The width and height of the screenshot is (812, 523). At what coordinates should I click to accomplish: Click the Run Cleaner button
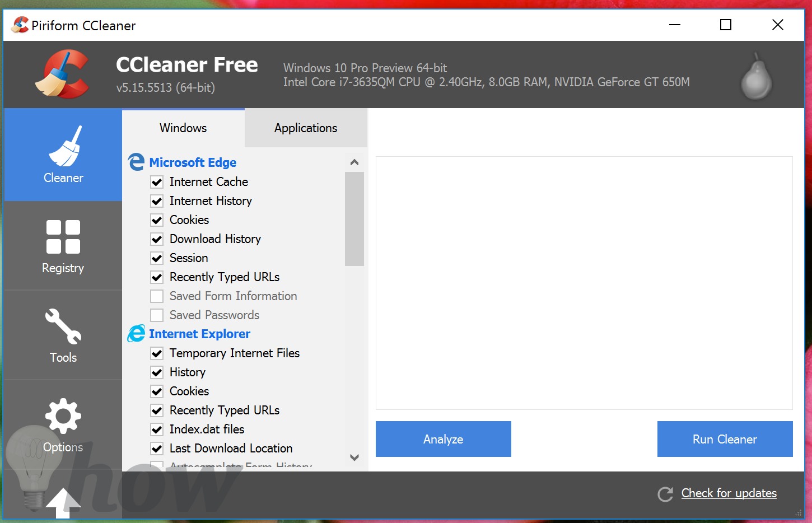pos(725,439)
